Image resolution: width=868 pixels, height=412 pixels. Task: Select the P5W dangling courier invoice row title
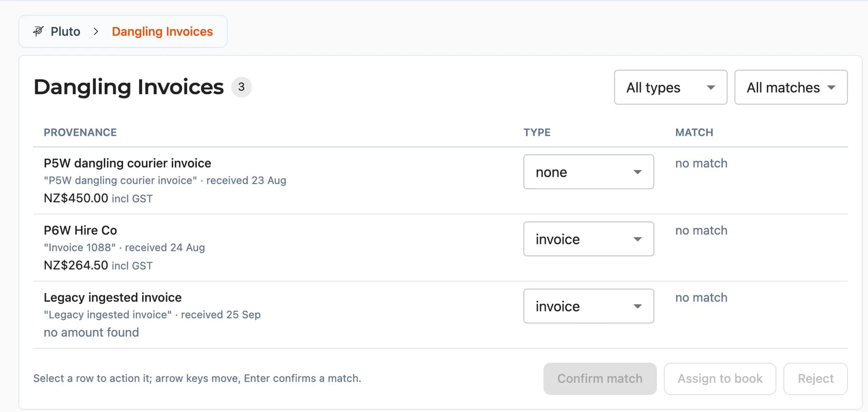coord(127,163)
